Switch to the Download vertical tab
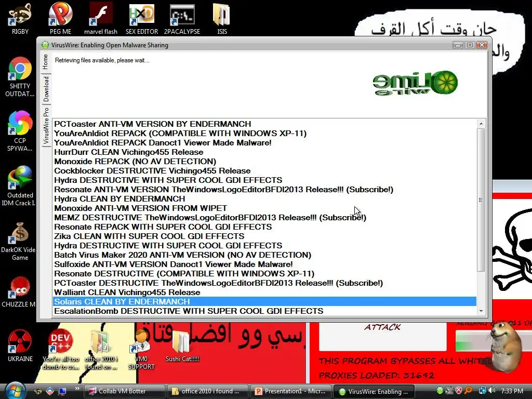The width and height of the screenshot is (532, 399). 46,89
